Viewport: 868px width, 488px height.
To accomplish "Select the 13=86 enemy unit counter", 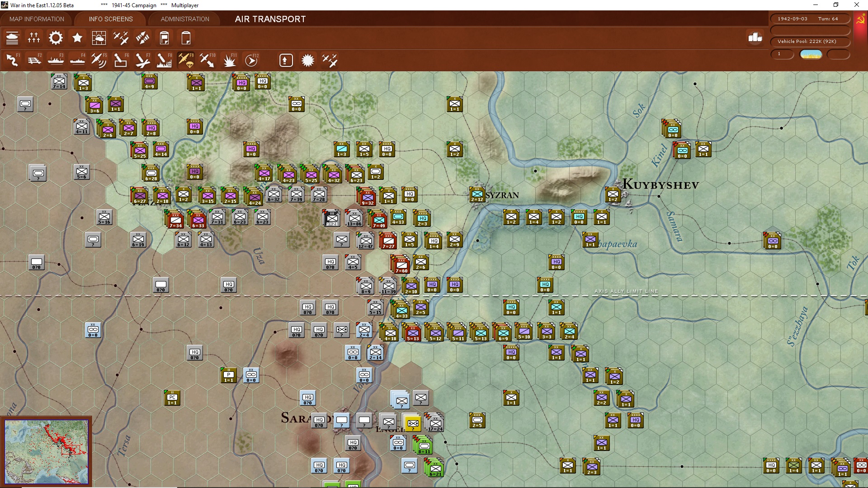I will click(x=354, y=218).
